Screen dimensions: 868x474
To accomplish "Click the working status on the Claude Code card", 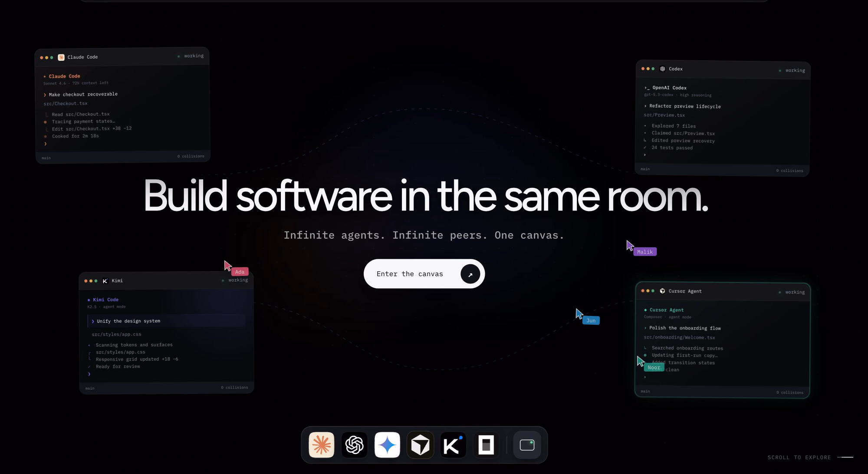I will [191, 56].
